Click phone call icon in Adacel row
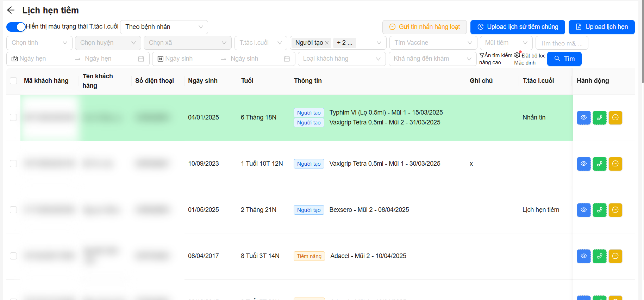Viewport: 644px width, 300px height. [599, 256]
